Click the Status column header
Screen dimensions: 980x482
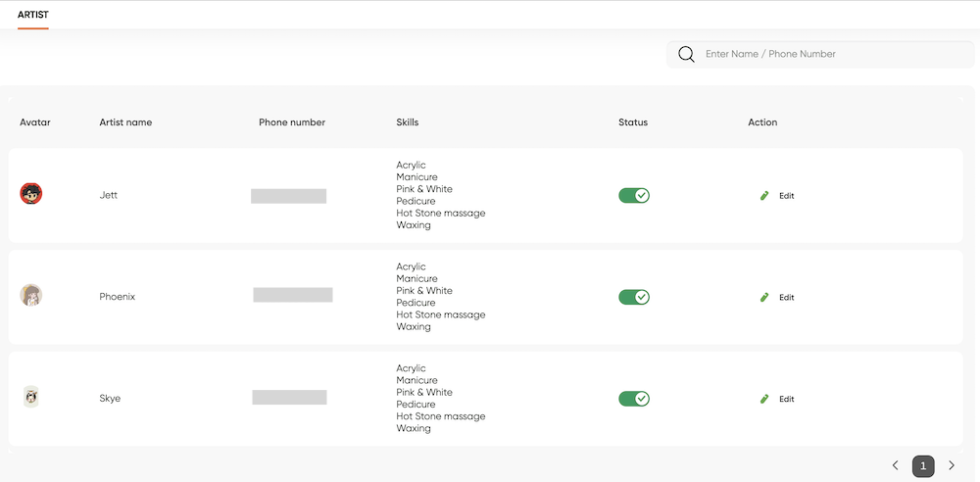click(x=633, y=122)
